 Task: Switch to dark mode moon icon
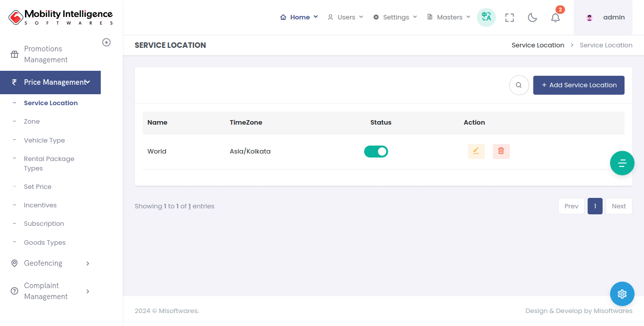tap(532, 17)
